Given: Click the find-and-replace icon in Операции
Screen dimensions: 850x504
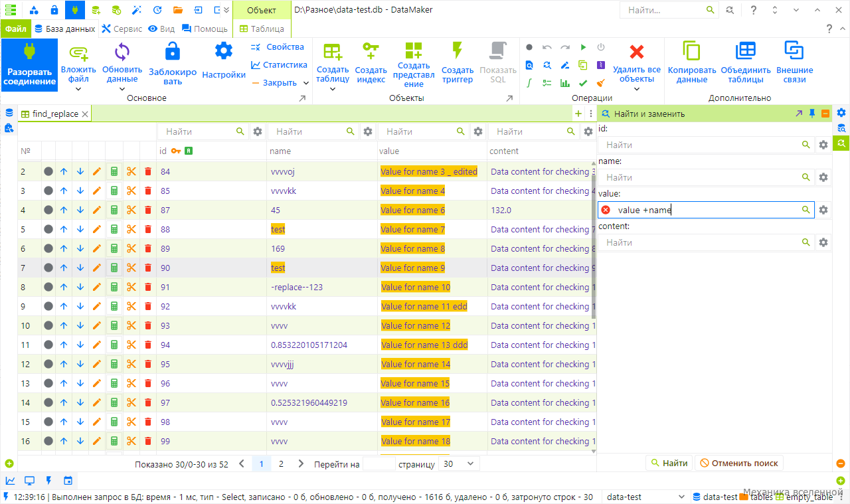Looking at the screenshot, I should point(547,65).
